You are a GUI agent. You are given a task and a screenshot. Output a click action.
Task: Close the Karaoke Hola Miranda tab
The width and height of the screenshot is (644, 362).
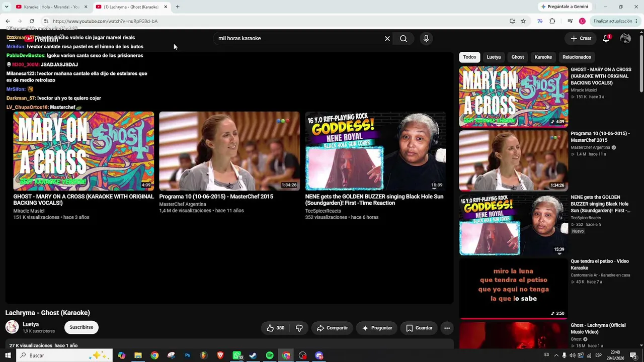coord(86,7)
